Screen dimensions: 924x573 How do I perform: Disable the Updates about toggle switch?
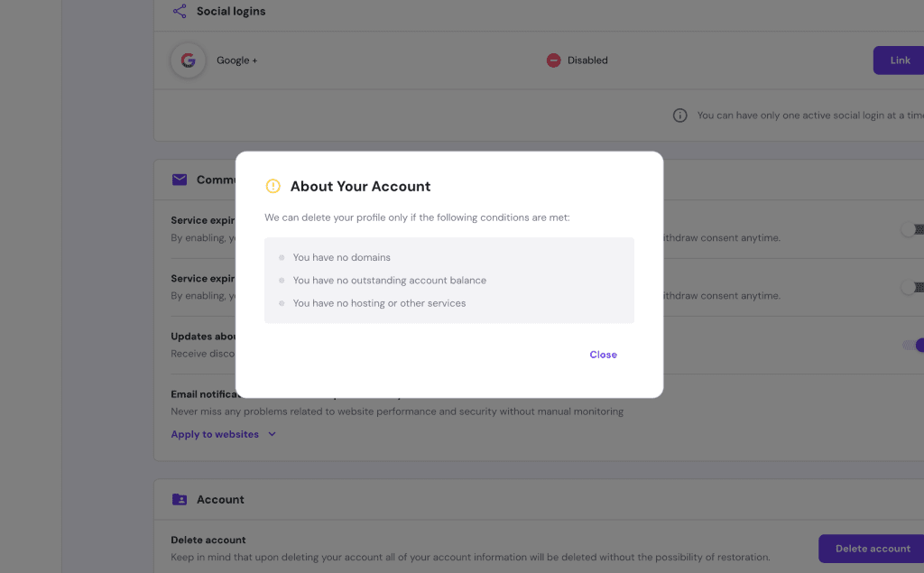tap(913, 346)
